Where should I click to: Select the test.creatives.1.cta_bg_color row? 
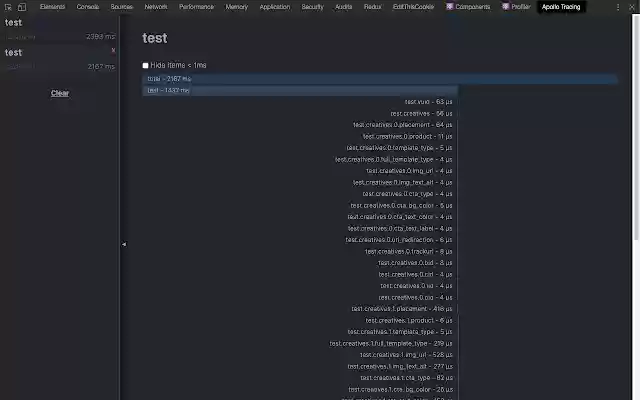click(400, 389)
